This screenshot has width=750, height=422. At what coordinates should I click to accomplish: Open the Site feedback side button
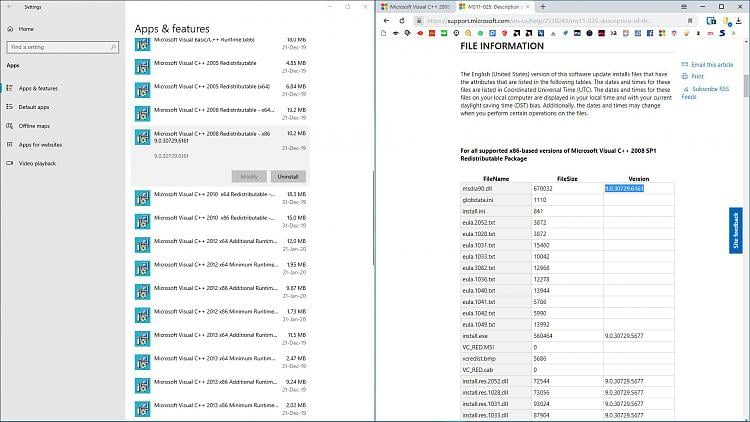pos(736,231)
